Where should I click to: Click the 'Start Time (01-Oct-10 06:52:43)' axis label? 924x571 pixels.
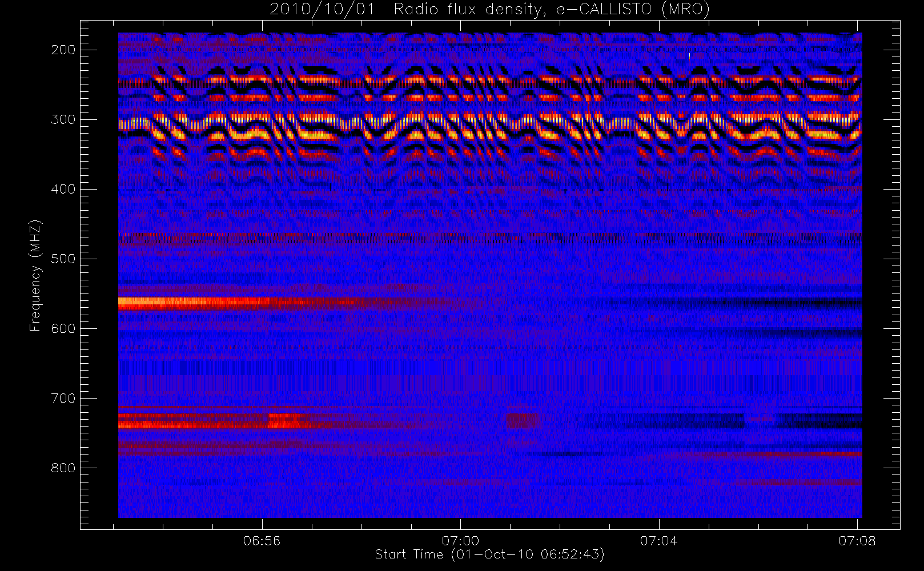point(489,554)
